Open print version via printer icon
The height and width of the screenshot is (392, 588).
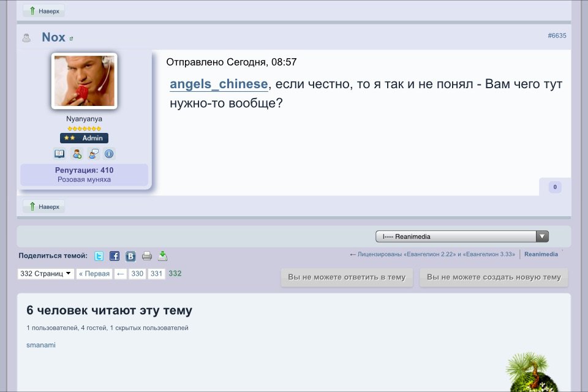[146, 256]
